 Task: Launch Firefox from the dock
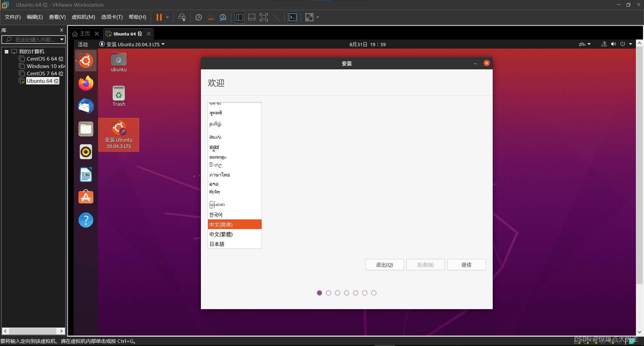(86, 83)
